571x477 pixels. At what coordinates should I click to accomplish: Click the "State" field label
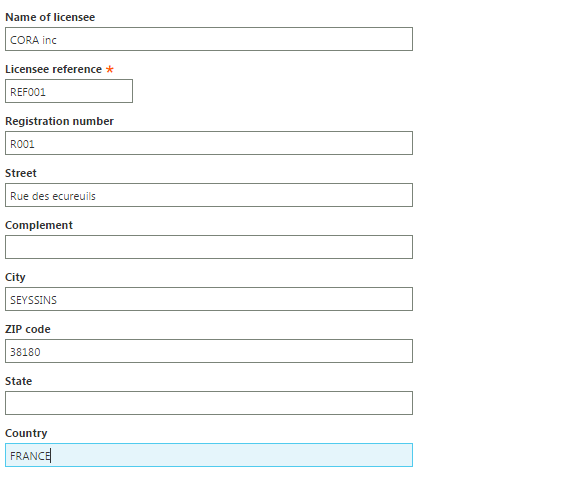pyautogui.click(x=19, y=381)
